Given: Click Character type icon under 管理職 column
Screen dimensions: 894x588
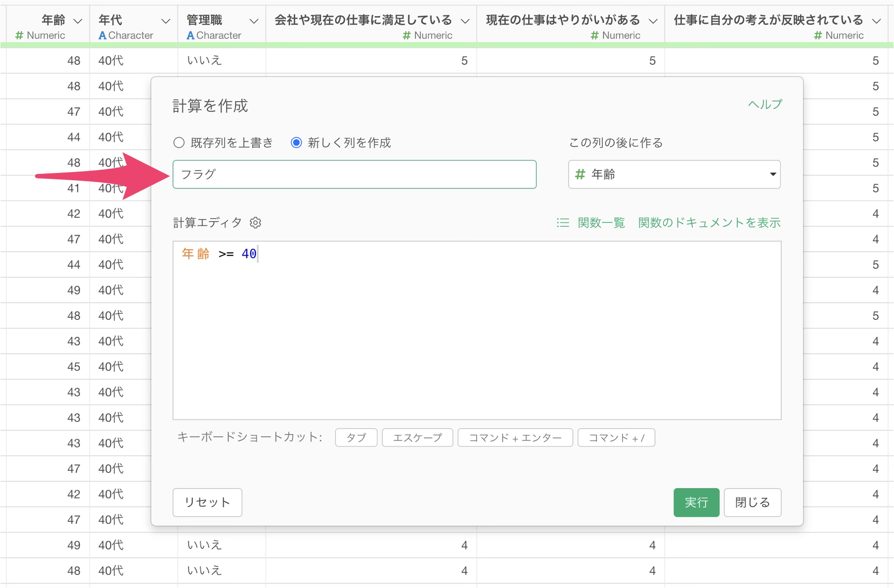Looking at the screenshot, I should tap(191, 35).
